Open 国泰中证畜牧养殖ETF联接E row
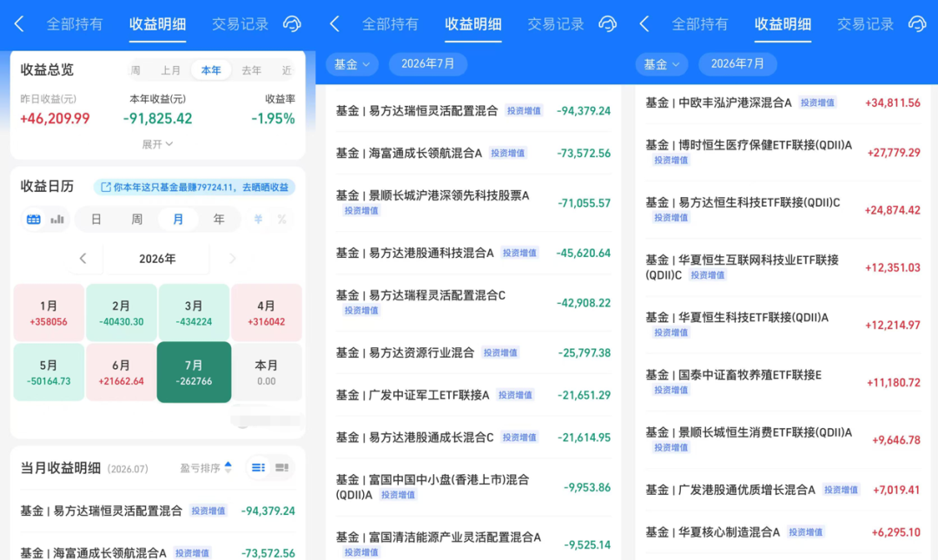938x560 pixels. coord(783,382)
